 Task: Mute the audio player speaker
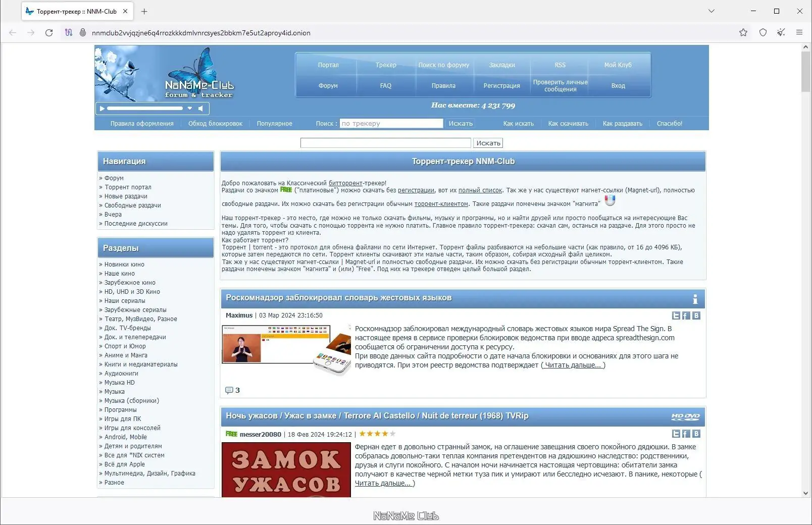(x=200, y=108)
